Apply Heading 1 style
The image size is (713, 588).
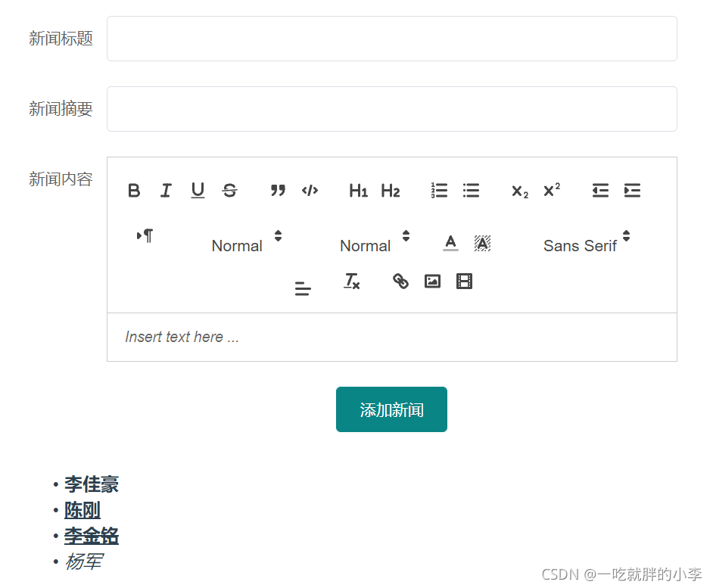pyautogui.click(x=358, y=191)
